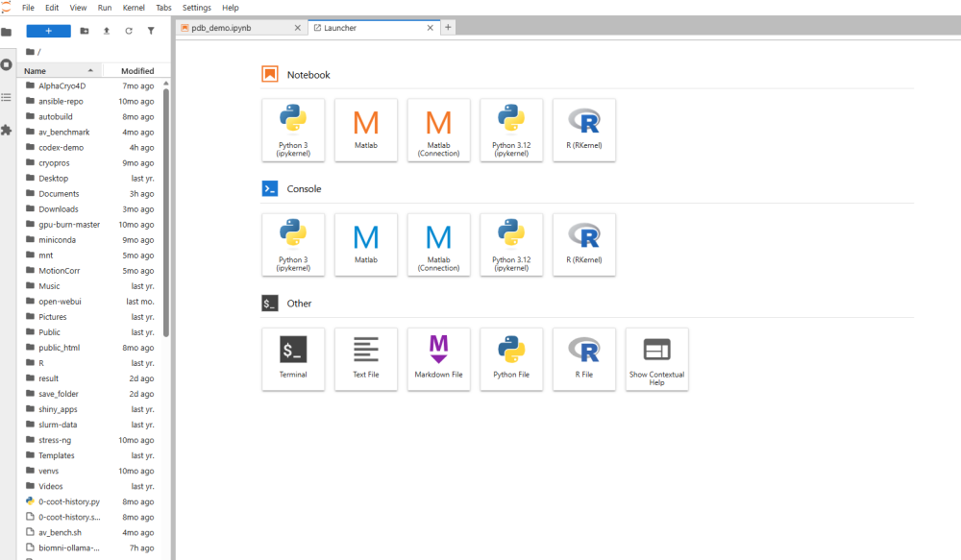Open the Extension Manager puzzle icon
This screenshot has width=961, height=560.
click(6, 130)
